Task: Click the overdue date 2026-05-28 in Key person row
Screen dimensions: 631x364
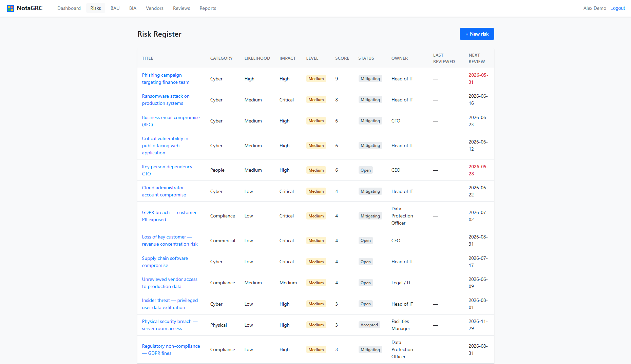Action: [478, 170]
